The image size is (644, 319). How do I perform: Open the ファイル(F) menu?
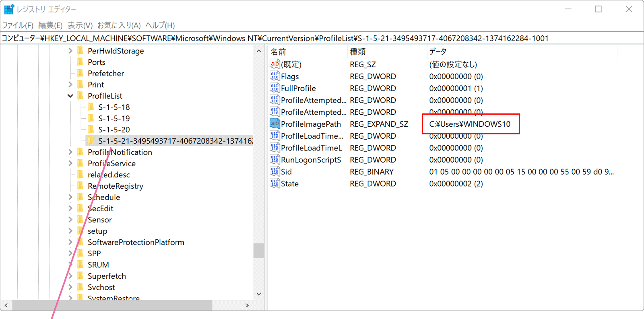pyautogui.click(x=18, y=25)
